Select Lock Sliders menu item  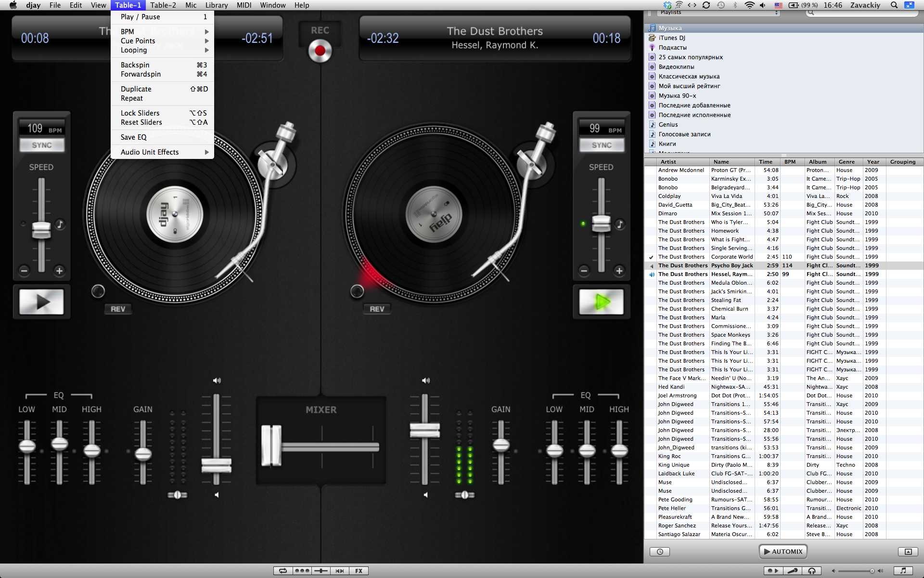[x=162, y=113]
